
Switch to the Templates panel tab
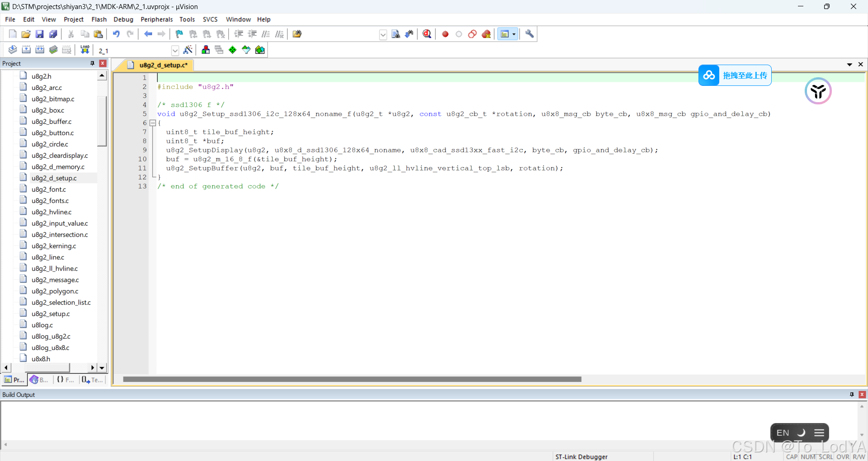tap(92, 380)
